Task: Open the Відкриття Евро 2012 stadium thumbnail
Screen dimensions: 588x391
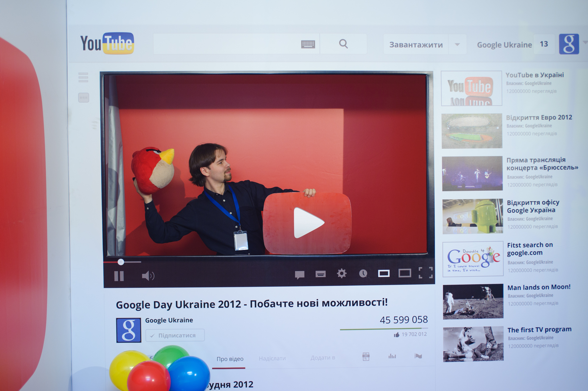Action: pyautogui.click(x=472, y=131)
